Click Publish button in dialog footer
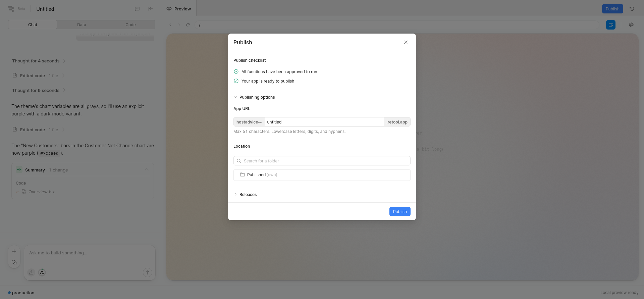644x299 pixels. (x=400, y=211)
